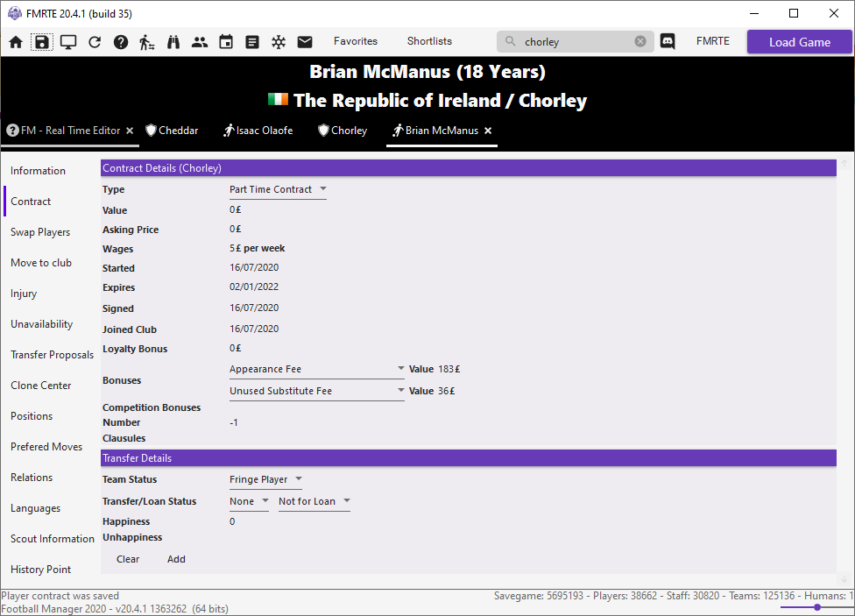Open the Information section in the sidebar
The height and width of the screenshot is (616, 855).
pyautogui.click(x=39, y=171)
